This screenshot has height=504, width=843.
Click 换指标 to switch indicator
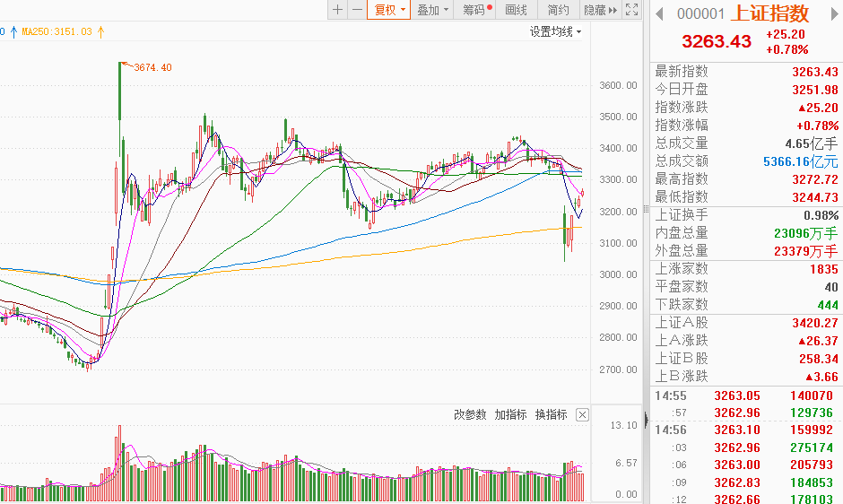551,414
